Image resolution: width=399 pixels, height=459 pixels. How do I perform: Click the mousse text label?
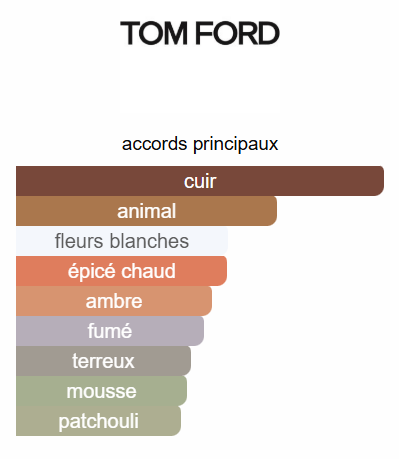[101, 392]
